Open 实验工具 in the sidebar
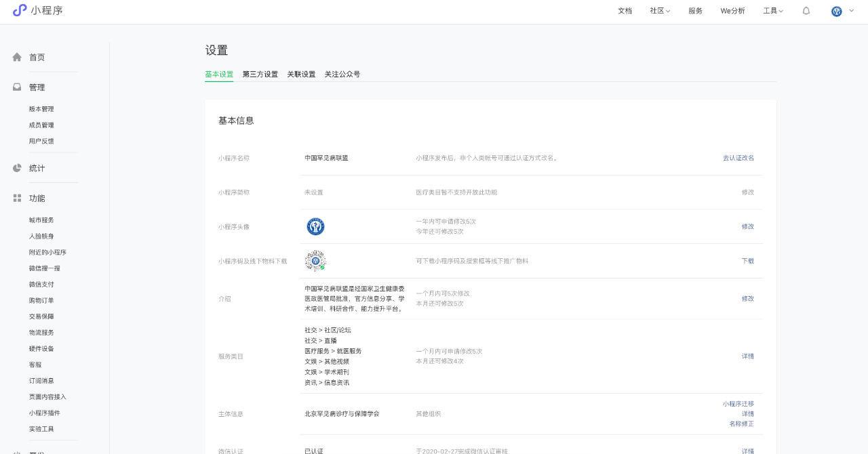The height and width of the screenshot is (454, 868). coord(41,429)
